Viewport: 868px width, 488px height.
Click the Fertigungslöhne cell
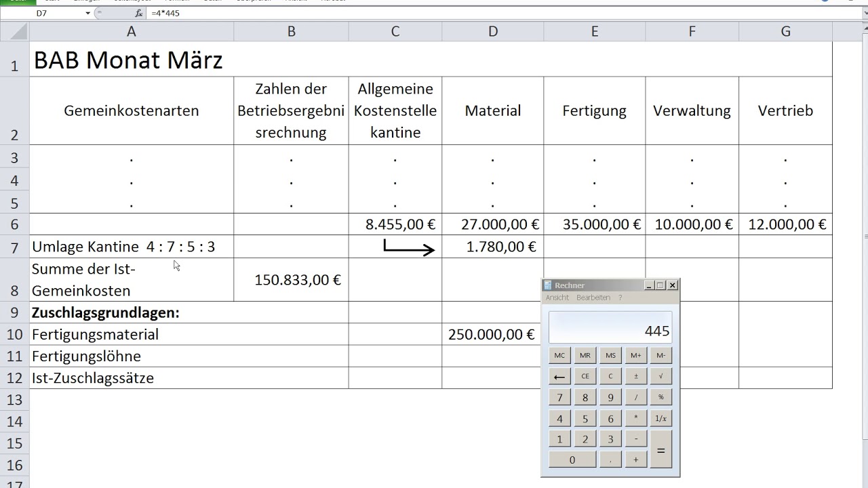189,356
